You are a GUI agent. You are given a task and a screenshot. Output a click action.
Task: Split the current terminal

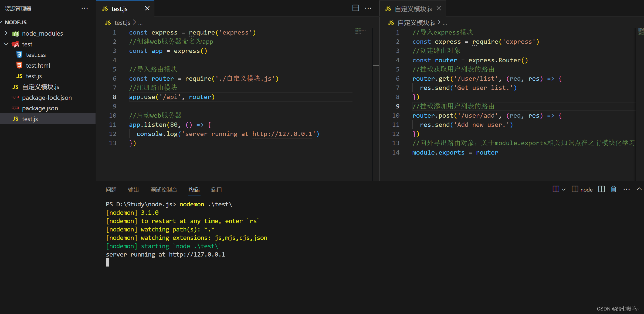[602, 189]
